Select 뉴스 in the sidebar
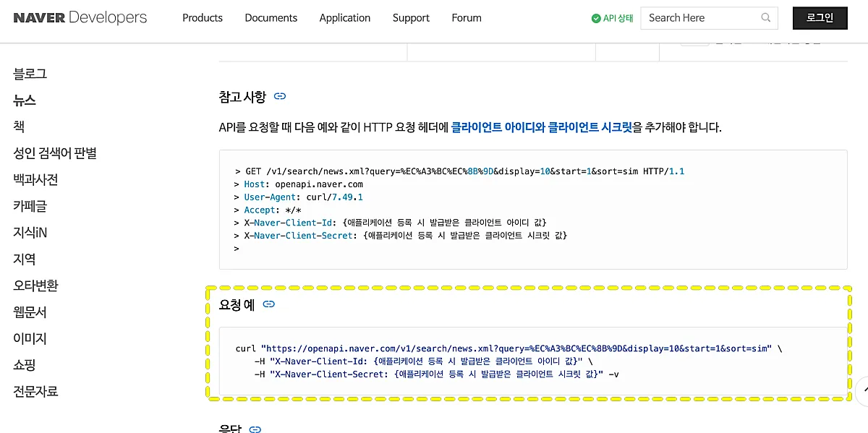Viewport: 868px width, 433px height. click(25, 100)
